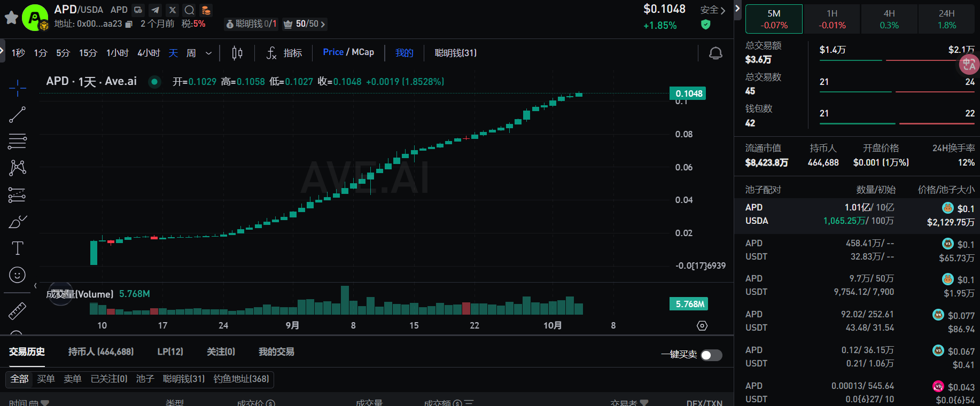Screen dimensions: 980x406
Task: Filter trades by 聪明钱(31)
Action: 183,379
